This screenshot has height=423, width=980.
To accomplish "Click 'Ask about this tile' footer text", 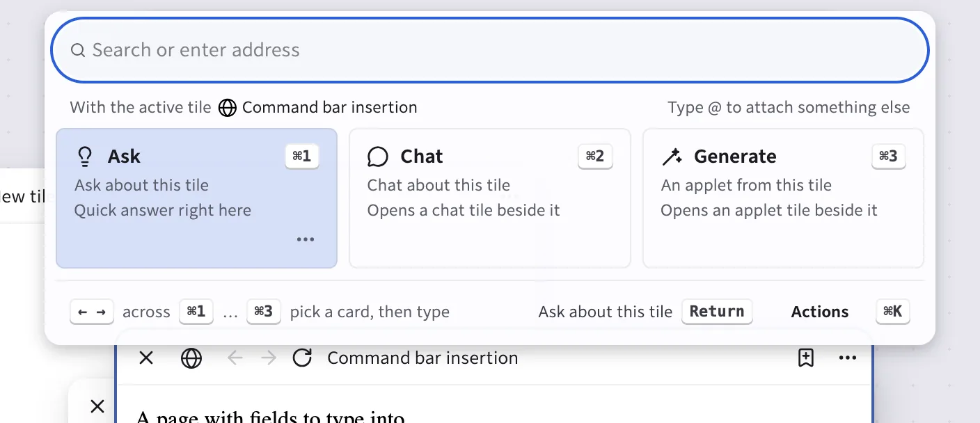I will click(x=605, y=312).
